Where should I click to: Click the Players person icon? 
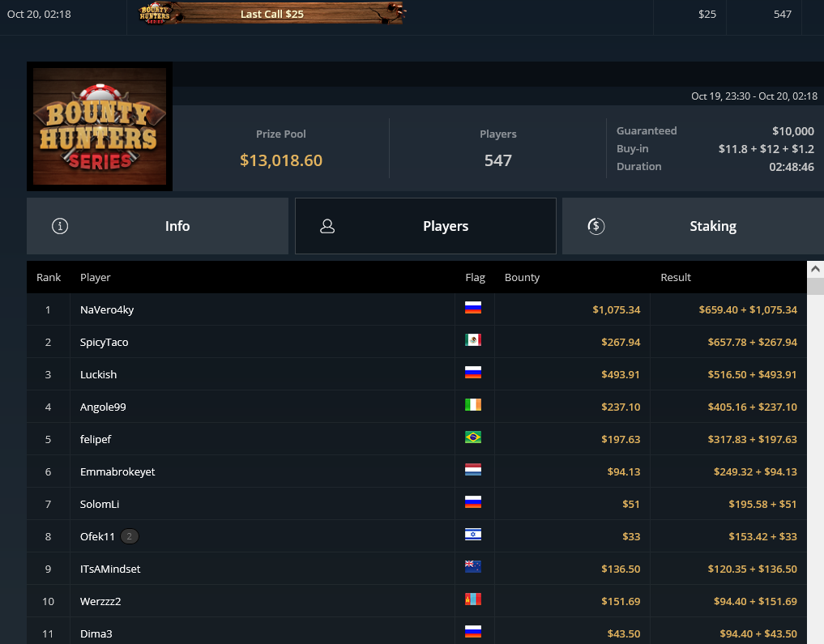pos(327,226)
